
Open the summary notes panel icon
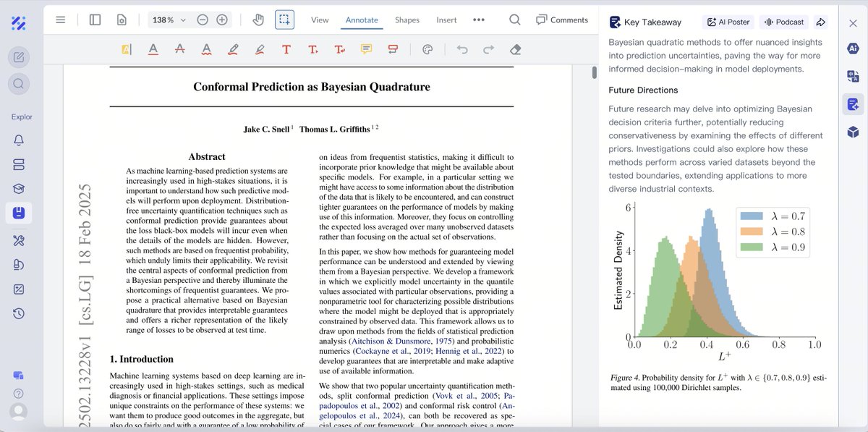tap(853, 104)
